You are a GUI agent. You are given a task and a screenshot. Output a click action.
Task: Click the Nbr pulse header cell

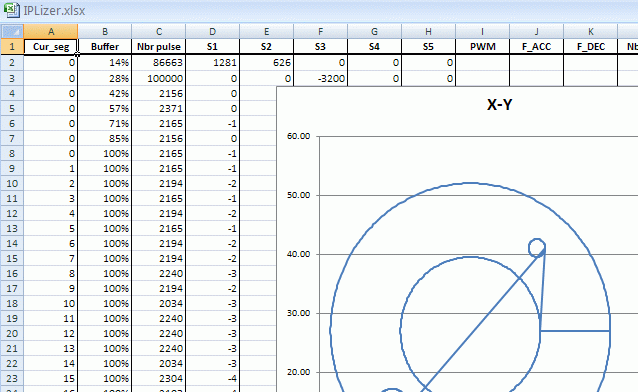(159, 47)
